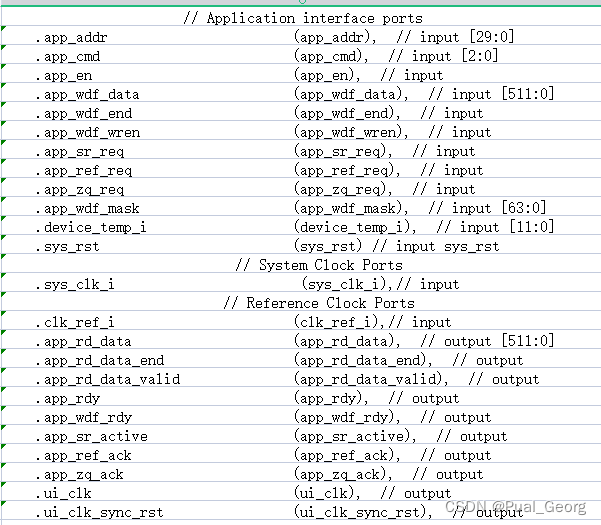Select '(app_sr_req), // input' text
The height and width of the screenshot is (525, 601).
click(384, 151)
